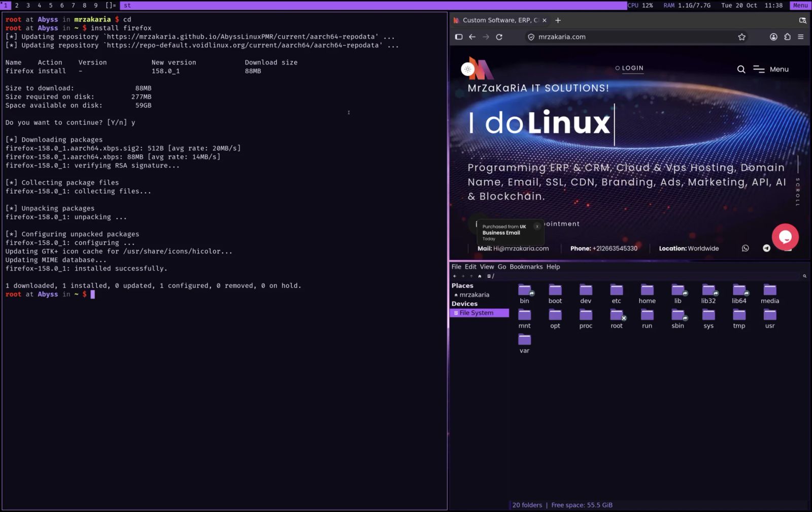This screenshot has width=812, height=512.
Task: Toggle the browser sidebar icon
Action: [458, 37]
